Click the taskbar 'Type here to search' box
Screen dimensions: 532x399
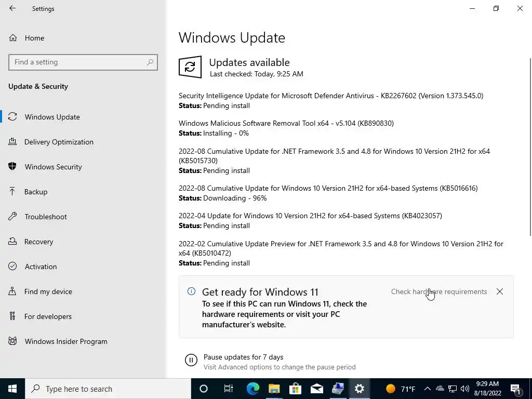tap(108, 389)
